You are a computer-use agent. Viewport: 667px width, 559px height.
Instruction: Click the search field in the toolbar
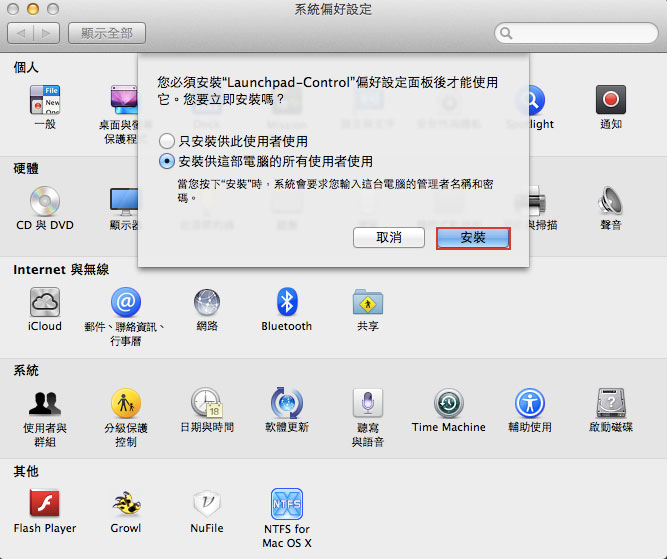[x=576, y=33]
